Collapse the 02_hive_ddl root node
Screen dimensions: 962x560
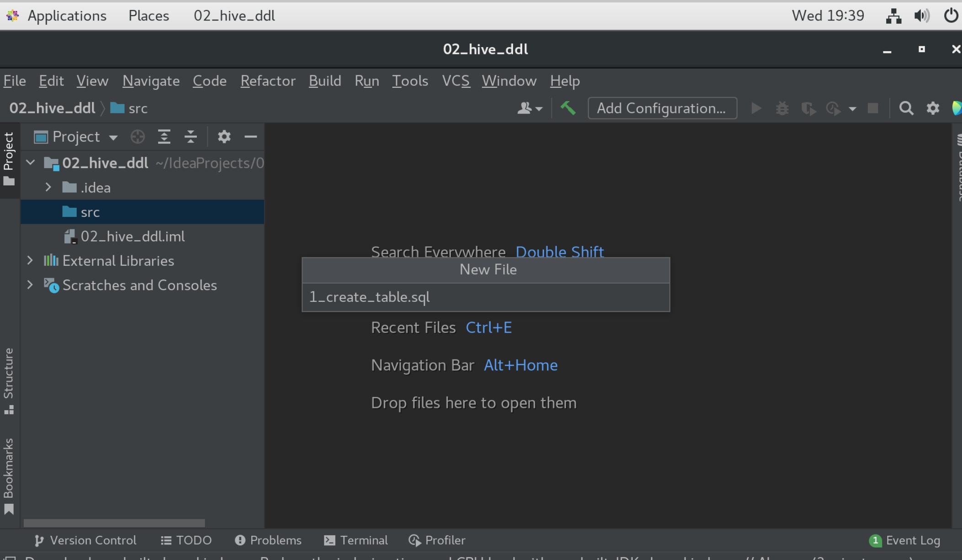point(31,163)
